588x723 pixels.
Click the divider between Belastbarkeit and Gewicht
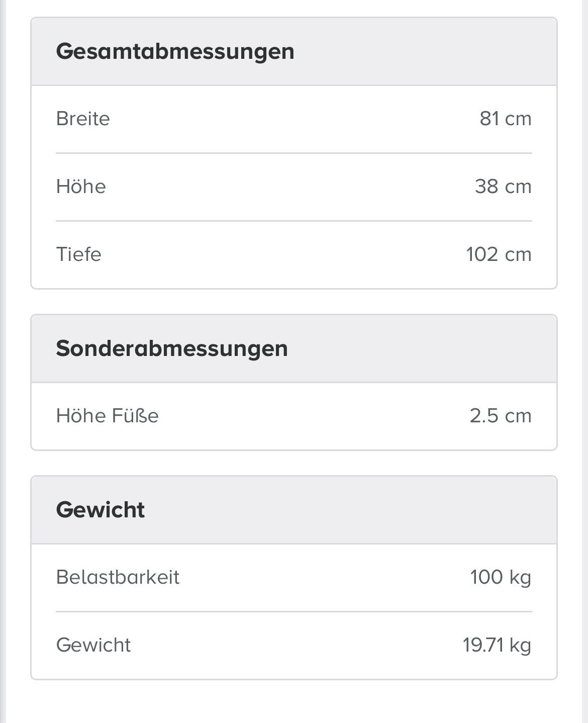(294, 611)
